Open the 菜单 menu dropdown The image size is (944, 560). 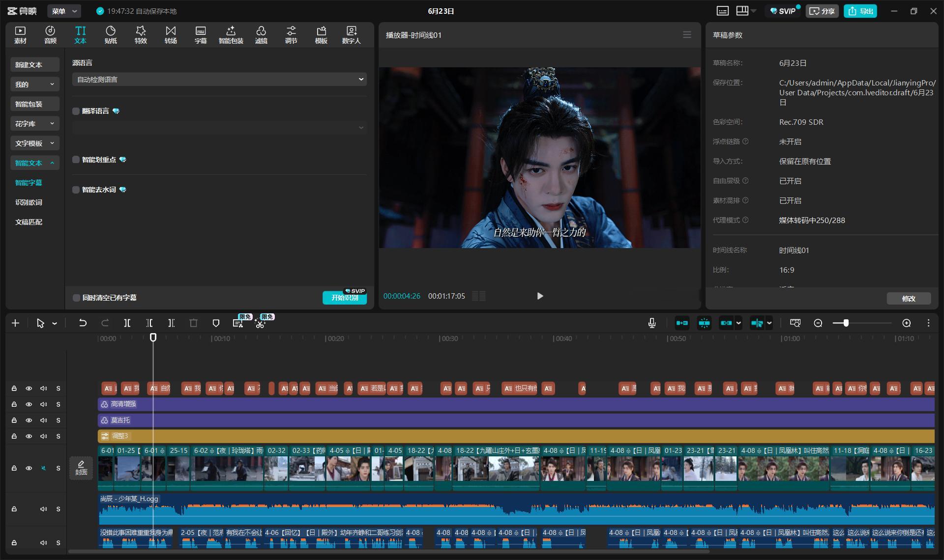[64, 11]
